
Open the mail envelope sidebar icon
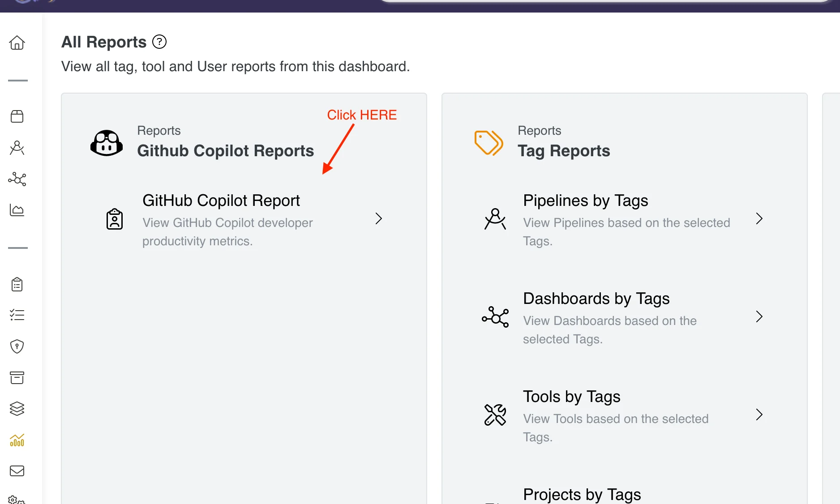coord(17,471)
